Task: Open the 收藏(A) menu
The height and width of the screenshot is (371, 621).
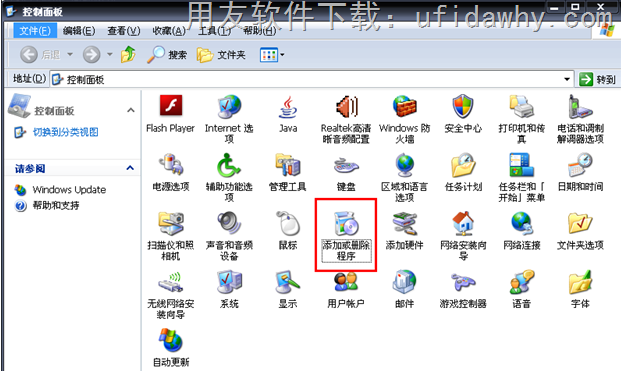Action: pos(169,30)
